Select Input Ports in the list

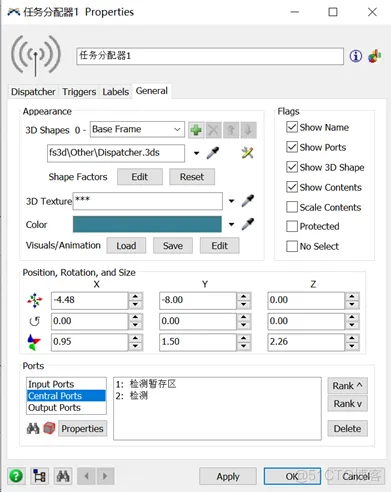coord(66,384)
